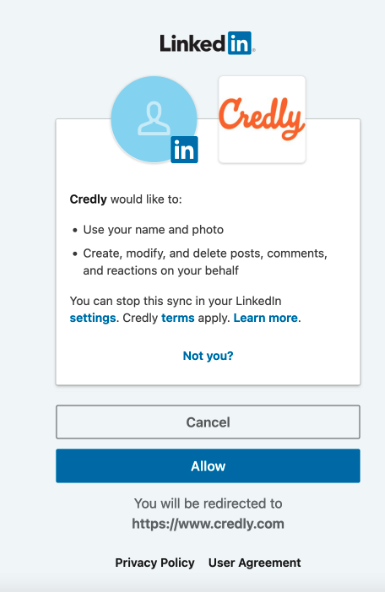The height and width of the screenshot is (592, 385).
Task: Select the profile silhouette avatar circle
Action: [154, 119]
